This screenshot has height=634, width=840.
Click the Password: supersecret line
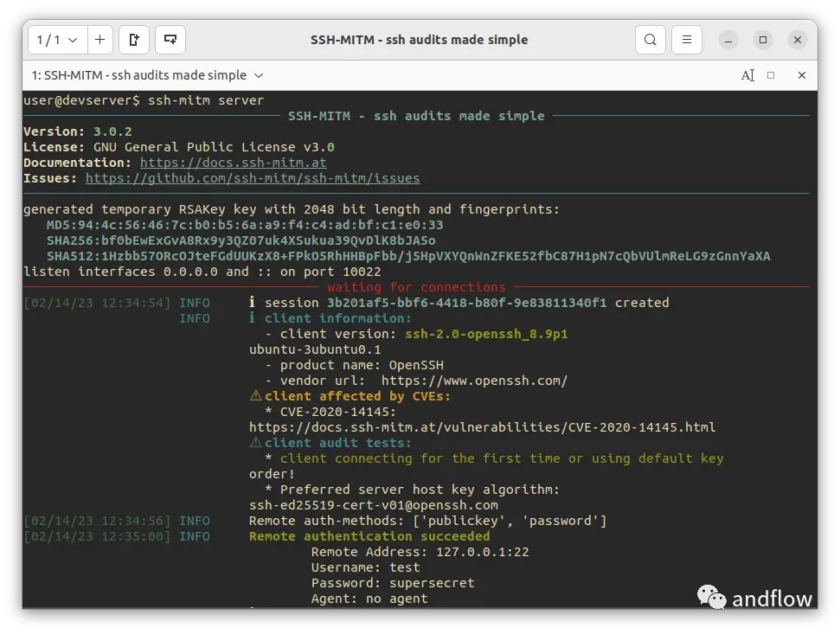point(393,583)
